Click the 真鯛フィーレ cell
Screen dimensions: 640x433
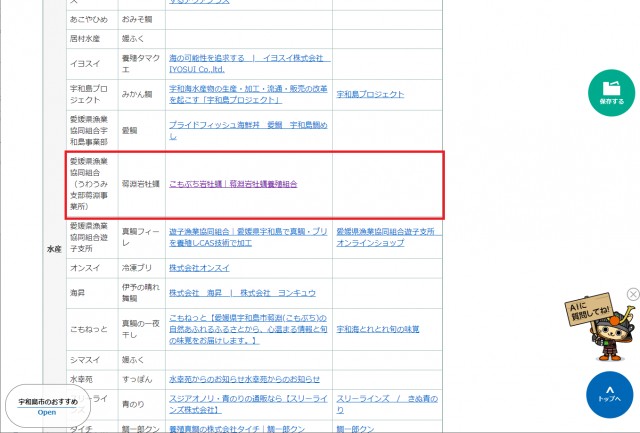click(x=140, y=237)
